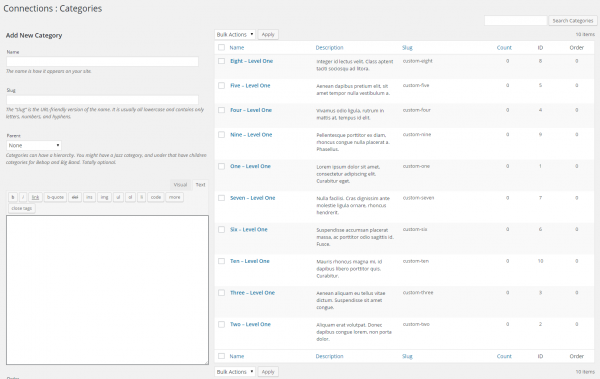This screenshot has width=600, height=379.
Task: Open the top Bulk Actions dropdown
Action: pyautogui.click(x=235, y=34)
